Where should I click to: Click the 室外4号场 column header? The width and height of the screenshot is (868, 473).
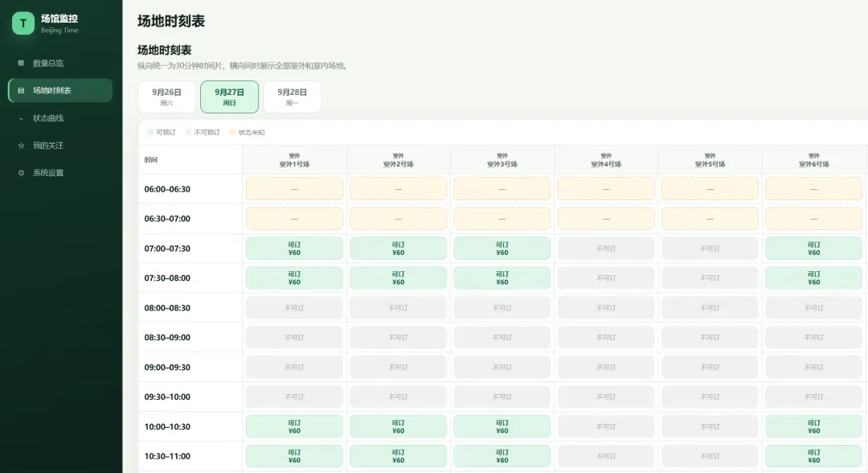point(606,160)
